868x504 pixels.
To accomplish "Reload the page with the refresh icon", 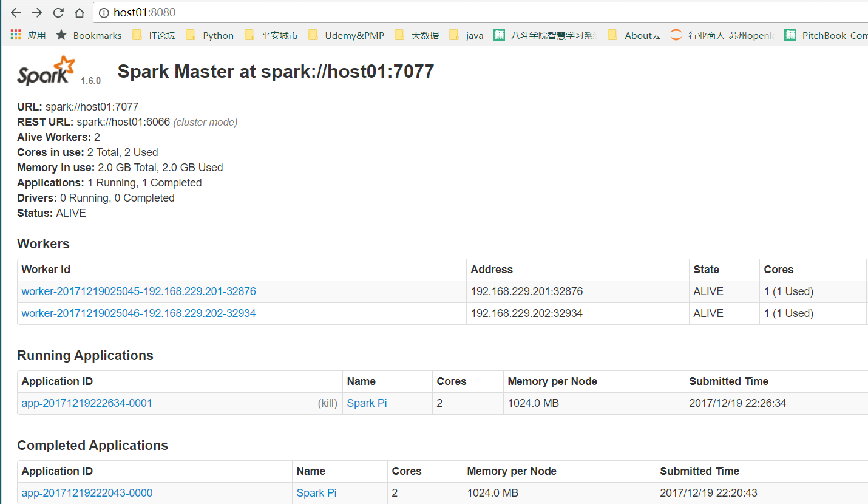I will coord(58,13).
